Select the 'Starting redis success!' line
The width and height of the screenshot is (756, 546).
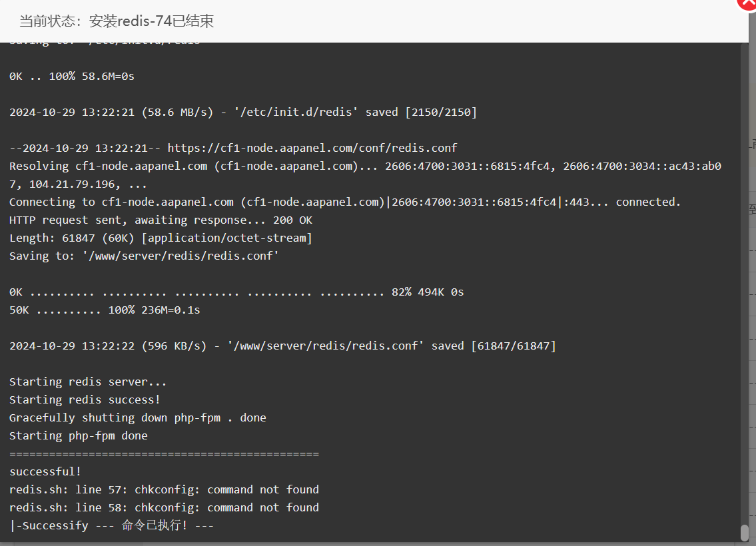(x=85, y=400)
